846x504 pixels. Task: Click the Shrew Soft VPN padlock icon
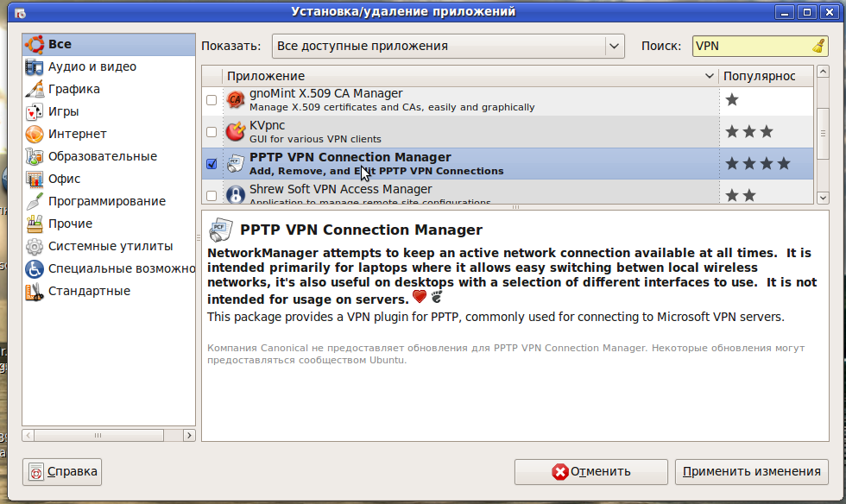[x=235, y=194]
